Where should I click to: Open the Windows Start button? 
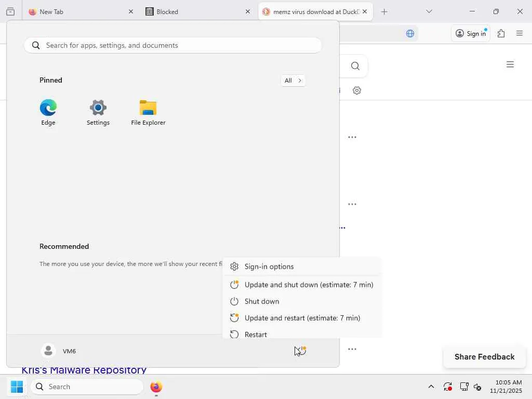coord(17,387)
